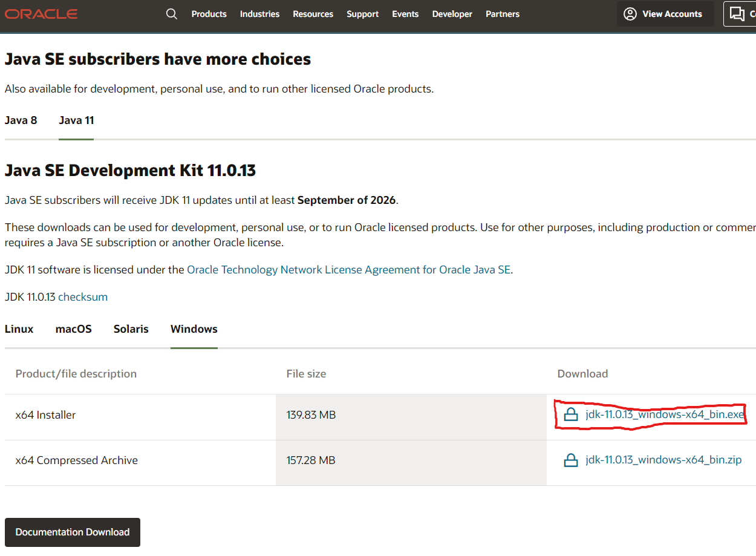Click the File size column header
The height and width of the screenshot is (556, 756).
coord(306,374)
